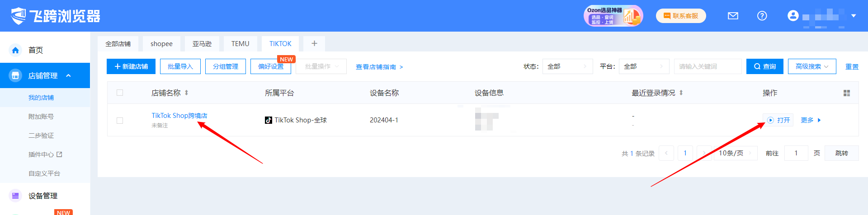Add new tab with plus icon

pos(314,43)
